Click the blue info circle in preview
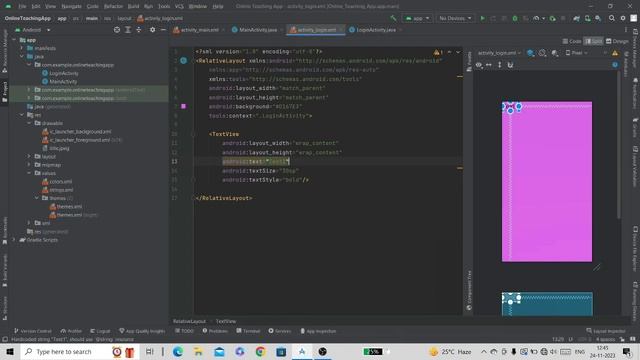Viewport: 640px width, 360px height. coord(615,65)
